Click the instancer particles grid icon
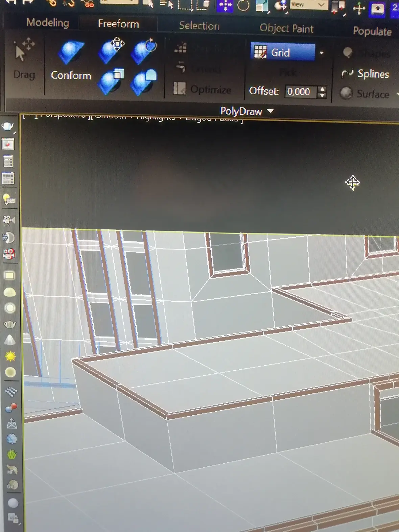399x532 pixels. [11, 392]
